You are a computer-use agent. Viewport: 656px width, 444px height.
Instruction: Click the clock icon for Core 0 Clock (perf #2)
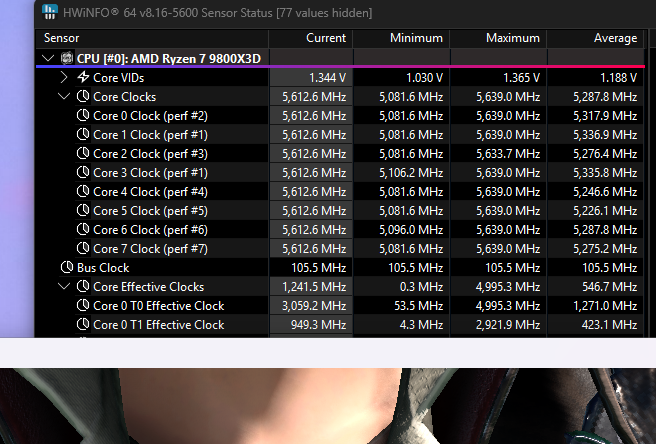coord(83,116)
